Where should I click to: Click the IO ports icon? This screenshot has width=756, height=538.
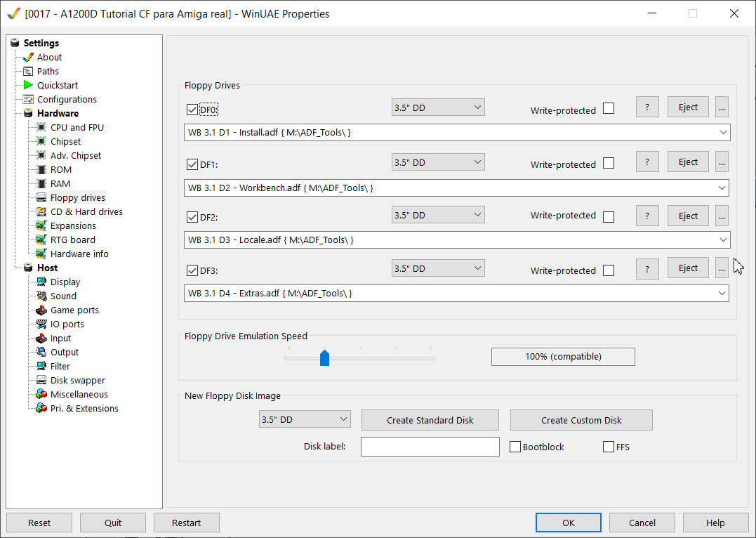coord(41,324)
